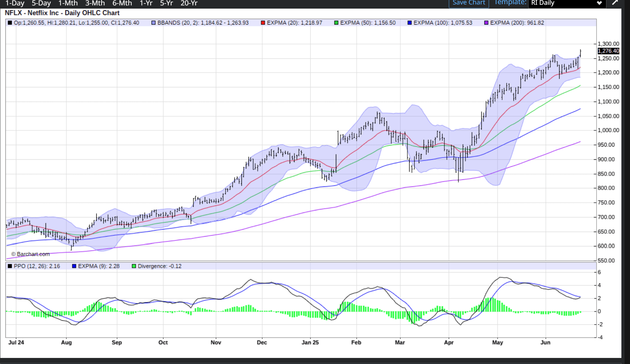
Task: Click the green Divergence legend swatch
Action: 134,266
